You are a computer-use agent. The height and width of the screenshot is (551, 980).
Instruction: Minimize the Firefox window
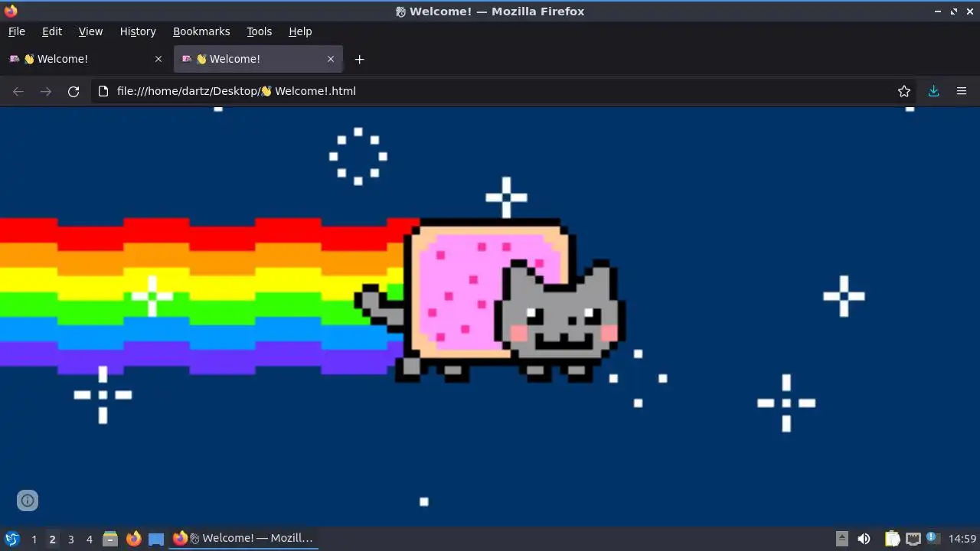coord(939,11)
